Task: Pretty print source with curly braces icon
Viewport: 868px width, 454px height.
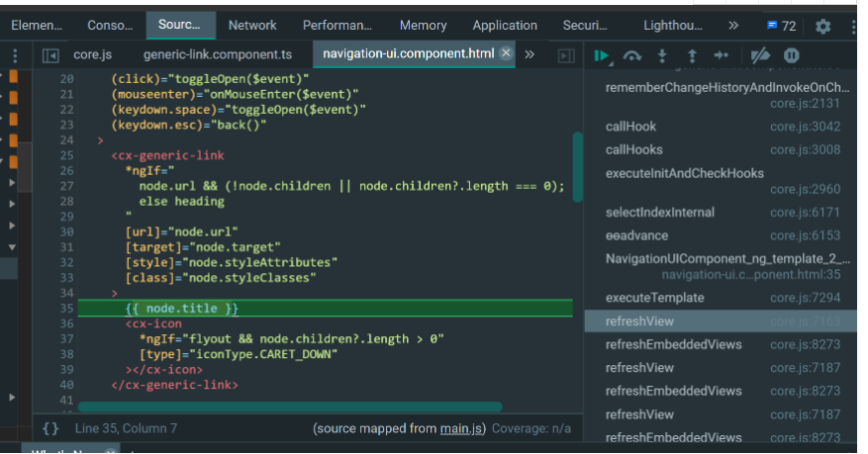Action: tap(51, 428)
